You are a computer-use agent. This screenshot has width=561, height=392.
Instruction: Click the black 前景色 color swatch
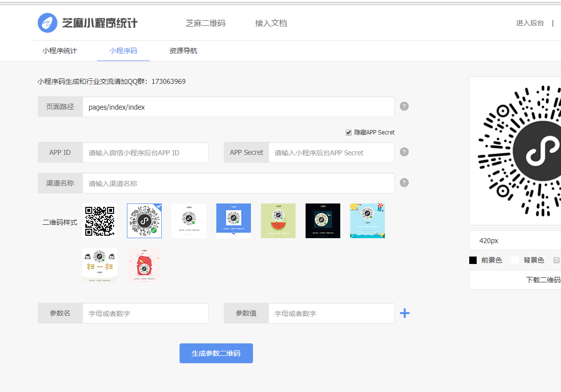472,260
